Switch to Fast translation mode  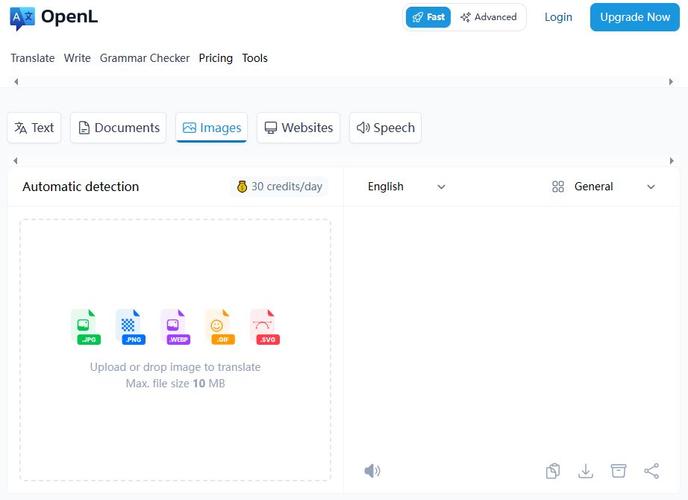(x=428, y=17)
